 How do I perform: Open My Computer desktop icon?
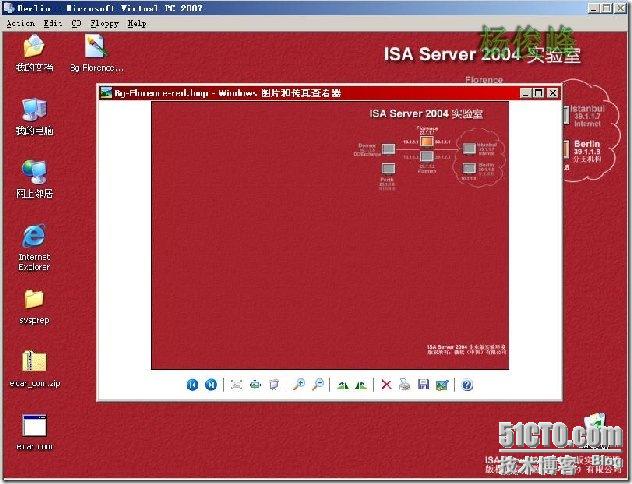click(x=34, y=116)
